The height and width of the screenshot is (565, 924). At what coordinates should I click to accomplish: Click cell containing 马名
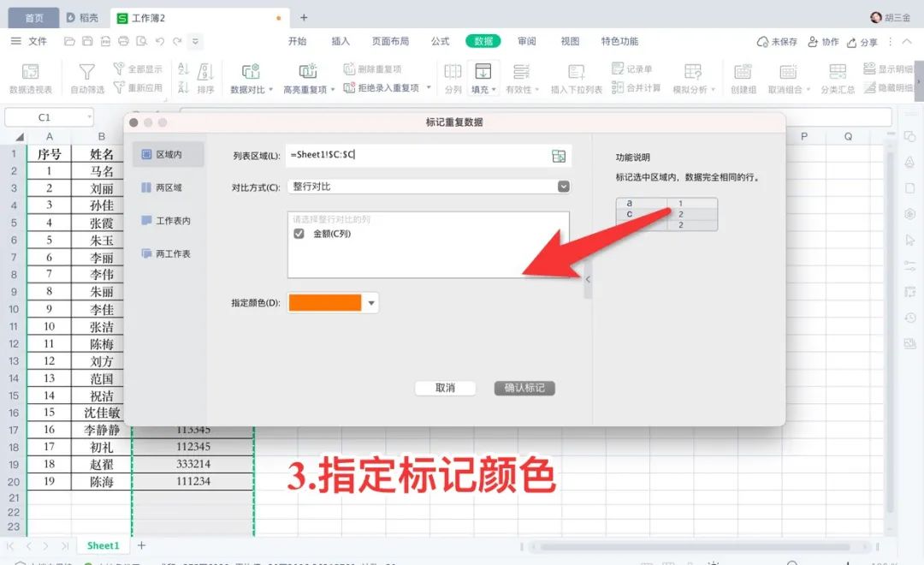(x=101, y=171)
